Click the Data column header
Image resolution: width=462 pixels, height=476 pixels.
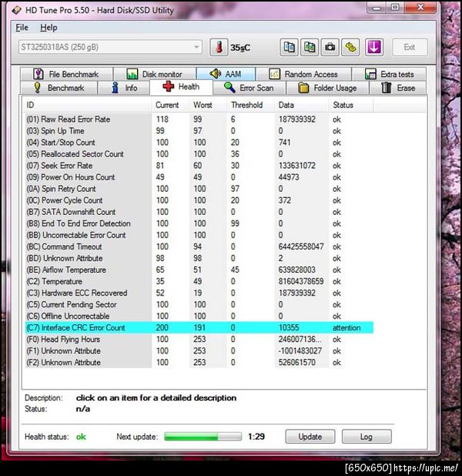(302, 105)
